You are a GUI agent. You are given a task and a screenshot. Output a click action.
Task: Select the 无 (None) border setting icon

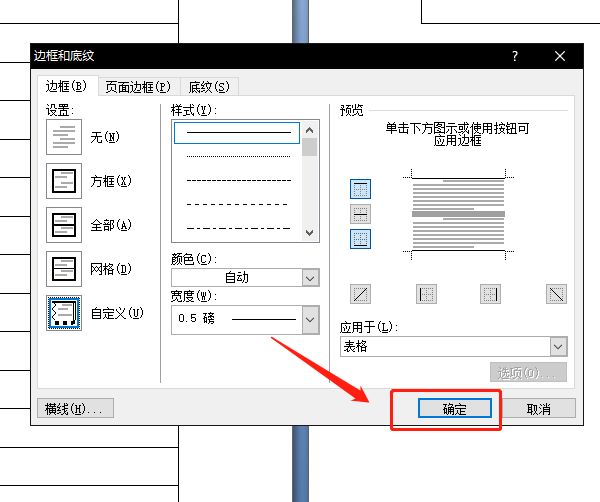[x=64, y=137]
